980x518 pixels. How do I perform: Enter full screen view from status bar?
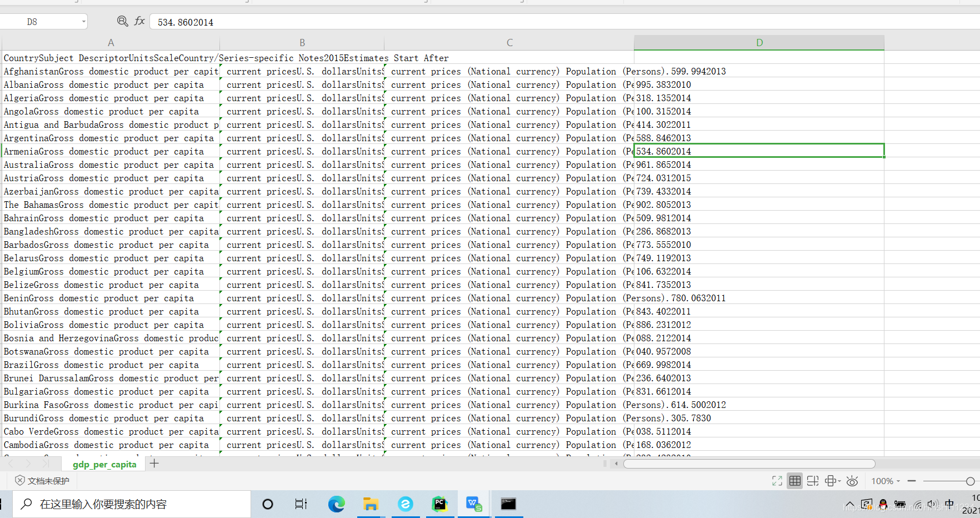pyautogui.click(x=777, y=481)
